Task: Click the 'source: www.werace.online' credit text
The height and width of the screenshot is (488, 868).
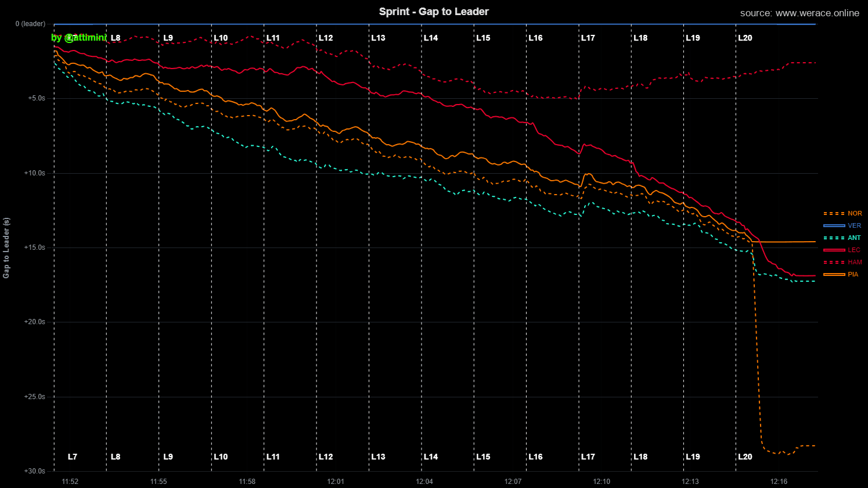Action: click(x=799, y=13)
